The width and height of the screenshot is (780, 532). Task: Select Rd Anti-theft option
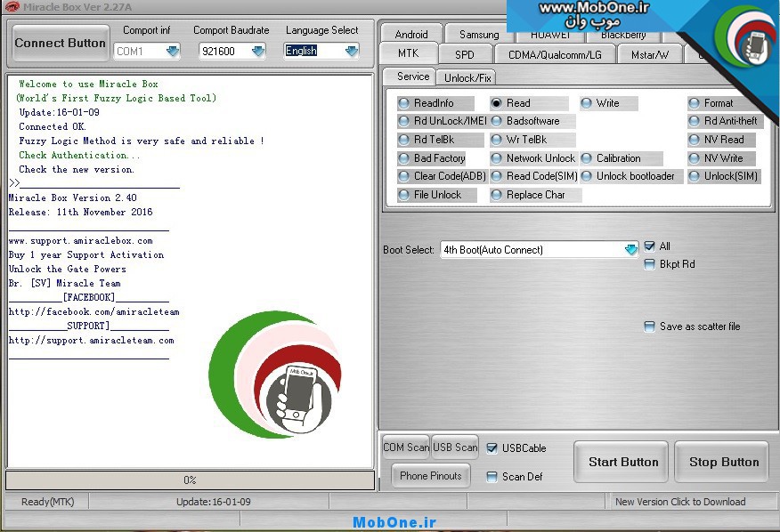(x=695, y=121)
